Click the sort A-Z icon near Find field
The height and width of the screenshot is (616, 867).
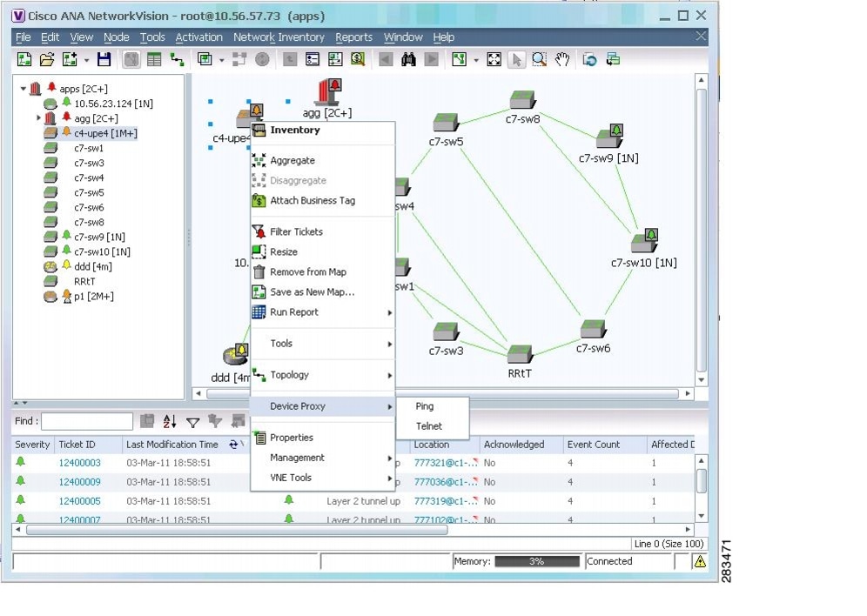click(x=169, y=421)
